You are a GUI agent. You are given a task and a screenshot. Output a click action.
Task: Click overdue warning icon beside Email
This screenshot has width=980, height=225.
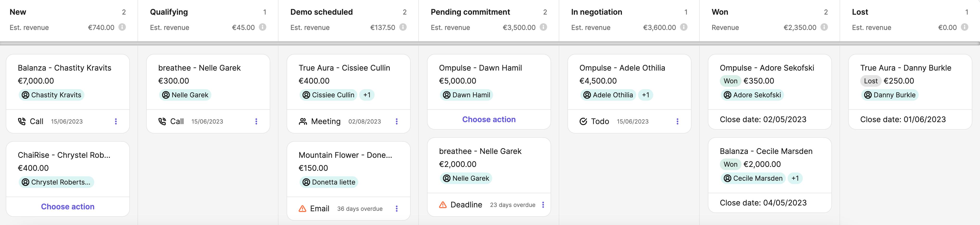[302, 209]
